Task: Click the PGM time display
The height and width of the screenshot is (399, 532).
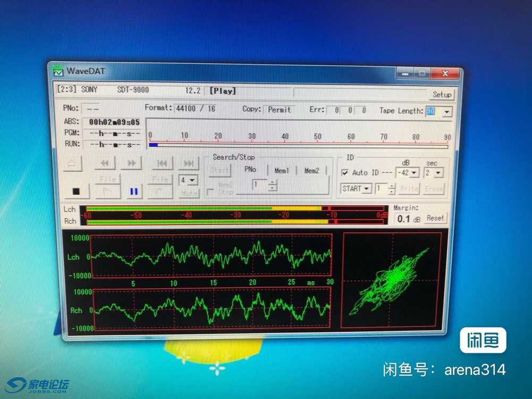Action: click(x=112, y=134)
